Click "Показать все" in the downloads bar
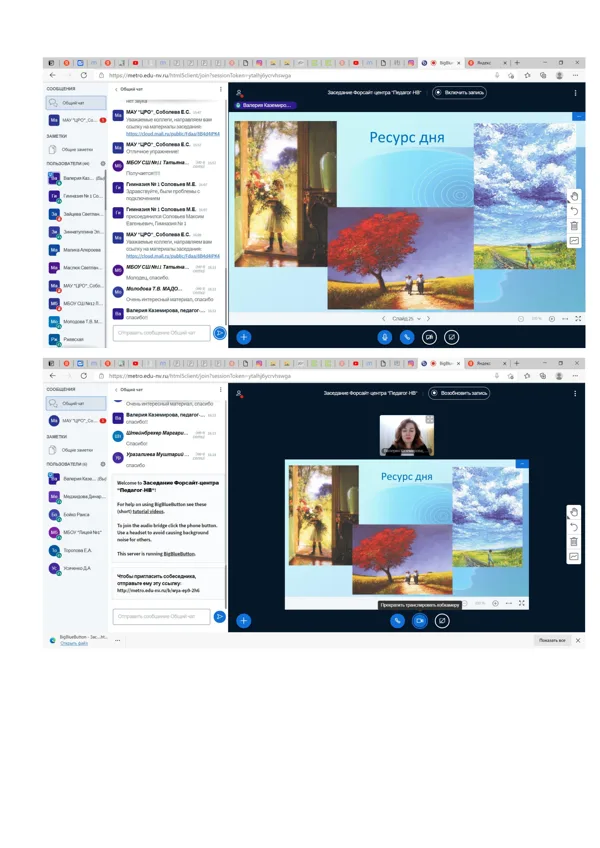This screenshot has width=600, height=848. coord(552,640)
